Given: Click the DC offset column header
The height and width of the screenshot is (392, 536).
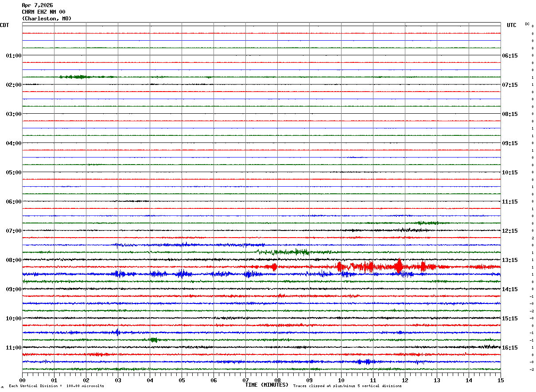Looking at the screenshot, I should click(527, 24).
